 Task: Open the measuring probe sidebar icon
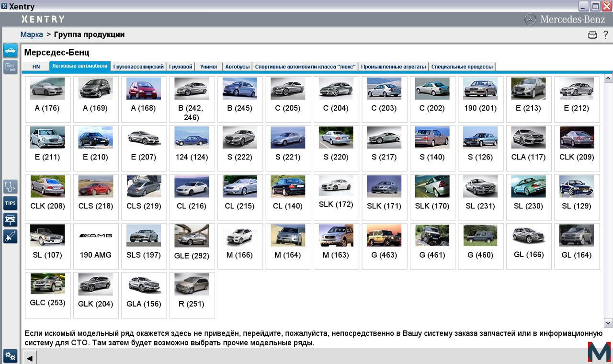11,236
